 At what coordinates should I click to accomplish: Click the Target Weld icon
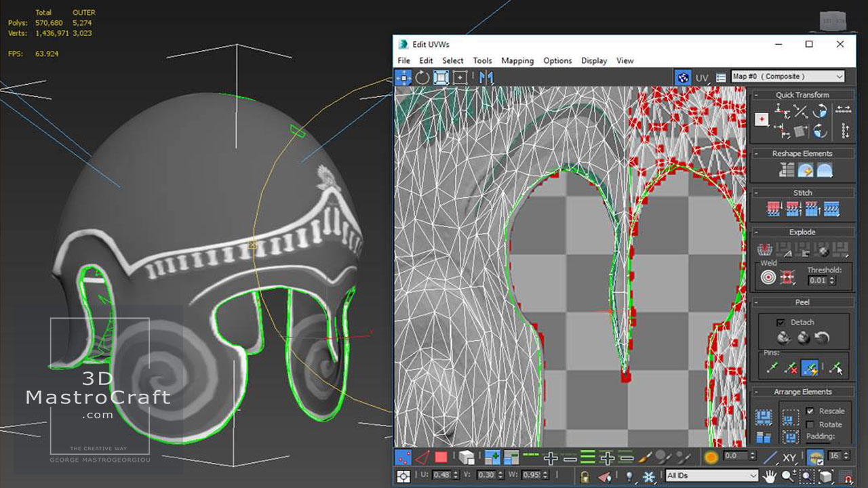click(x=768, y=277)
